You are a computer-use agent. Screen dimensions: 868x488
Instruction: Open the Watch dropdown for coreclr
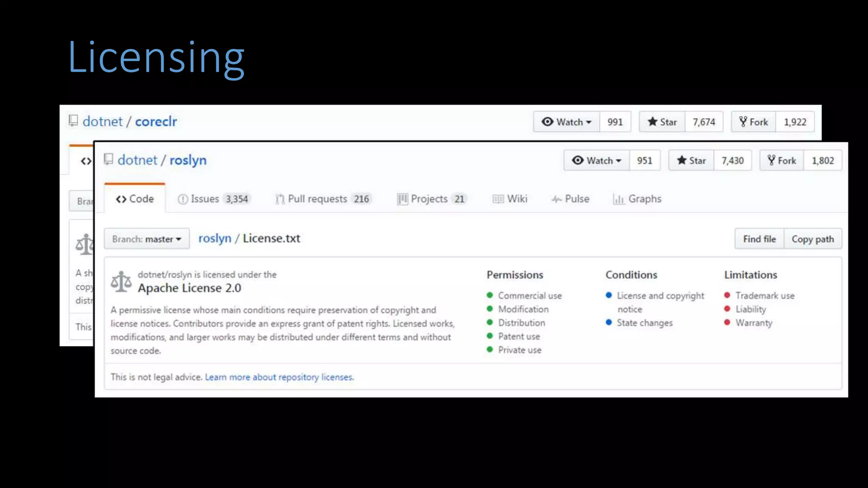[x=567, y=122]
